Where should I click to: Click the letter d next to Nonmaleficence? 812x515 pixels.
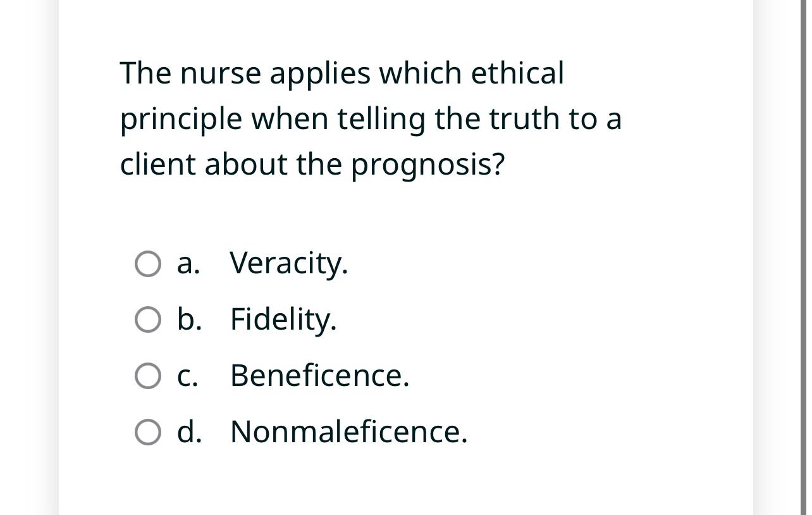click(x=188, y=432)
